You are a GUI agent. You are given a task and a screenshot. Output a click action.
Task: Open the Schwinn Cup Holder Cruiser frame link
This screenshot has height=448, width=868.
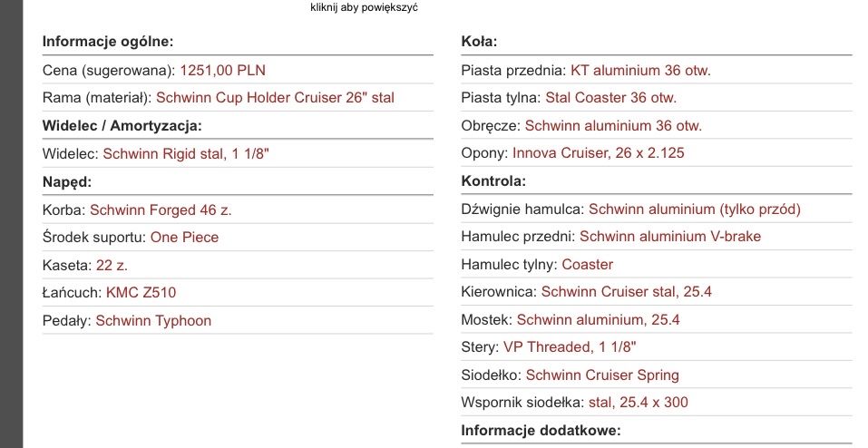click(275, 97)
